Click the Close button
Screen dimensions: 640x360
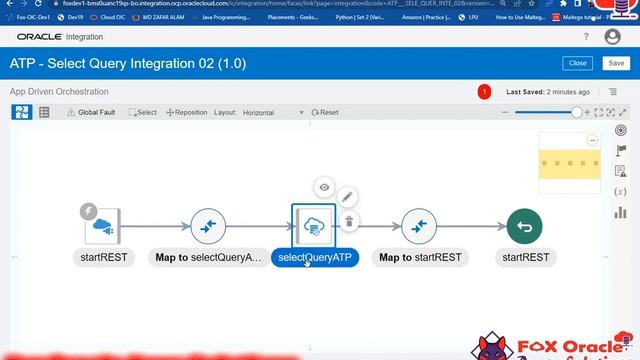(578, 63)
